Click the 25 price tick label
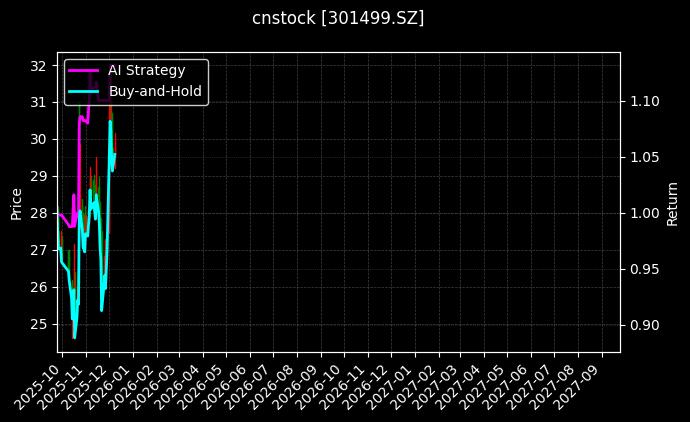Screen dimensions: 690x422 point(38,324)
